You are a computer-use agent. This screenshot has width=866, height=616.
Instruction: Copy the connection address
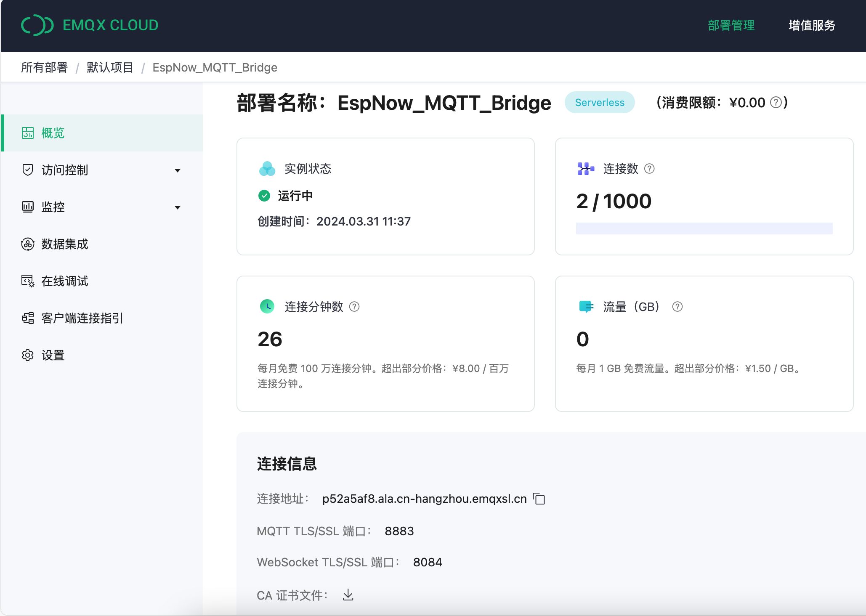point(539,499)
